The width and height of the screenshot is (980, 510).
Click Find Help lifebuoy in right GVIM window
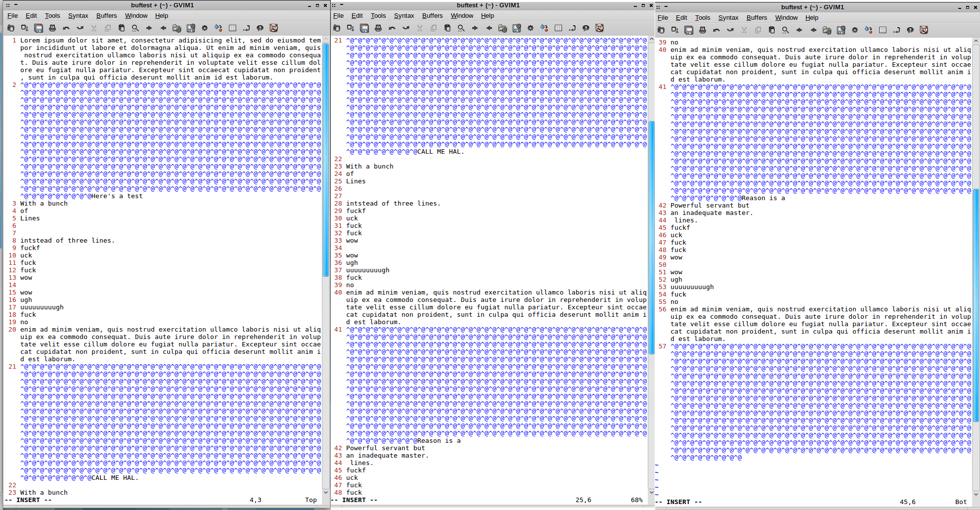tap(924, 30)
